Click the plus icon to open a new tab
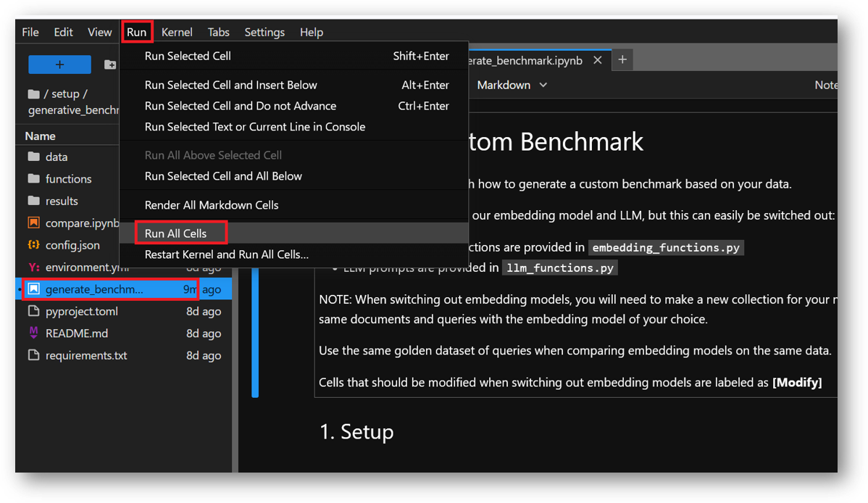Screen dimensions: 868x503 pos(622,60)
